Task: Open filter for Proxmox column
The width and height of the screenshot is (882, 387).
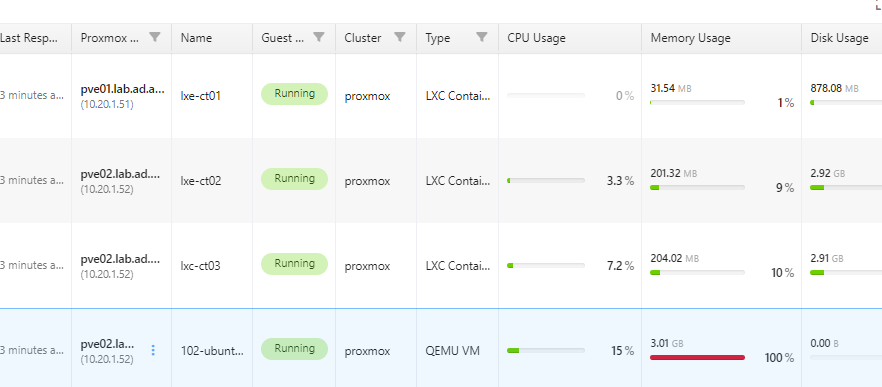Action: 155,37
